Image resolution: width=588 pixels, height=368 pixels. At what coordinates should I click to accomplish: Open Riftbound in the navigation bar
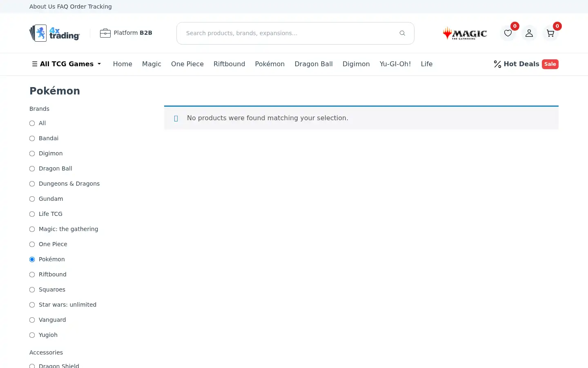[x=229, y=64]
